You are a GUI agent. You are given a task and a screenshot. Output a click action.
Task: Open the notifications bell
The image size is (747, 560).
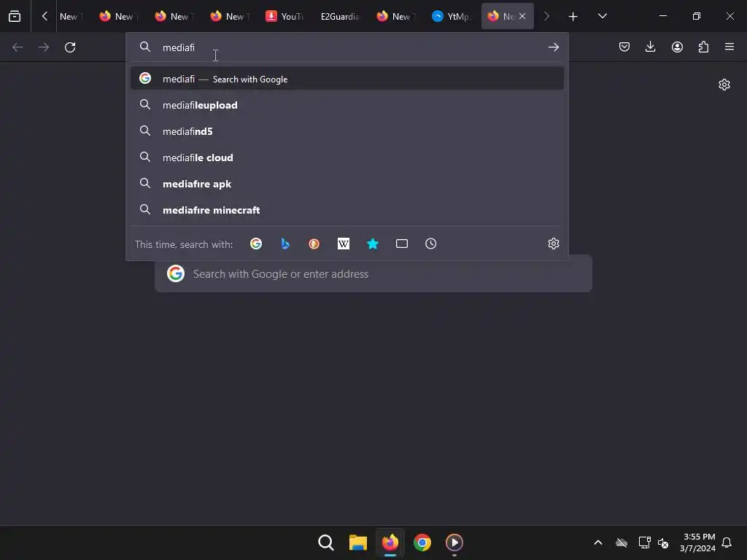point(727,542)
